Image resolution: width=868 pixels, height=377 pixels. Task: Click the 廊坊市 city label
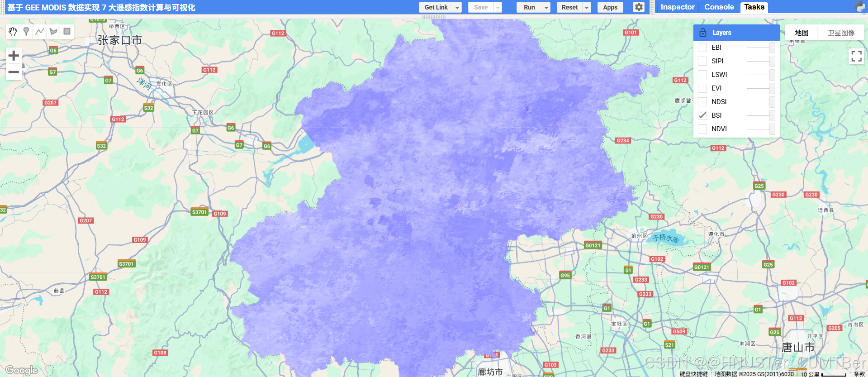[490, 372]
